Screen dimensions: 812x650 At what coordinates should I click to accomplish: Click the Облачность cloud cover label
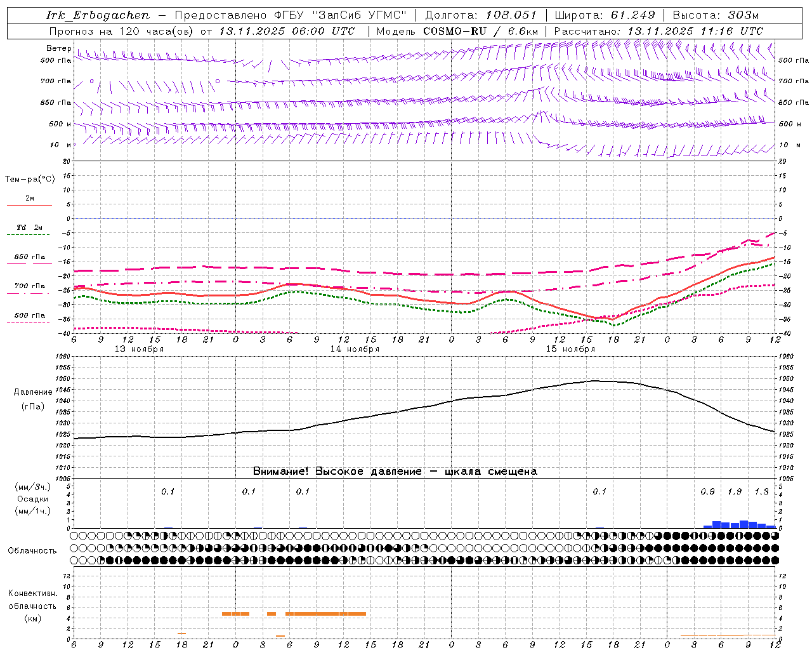pyautogui.click(x=32, y=551)
